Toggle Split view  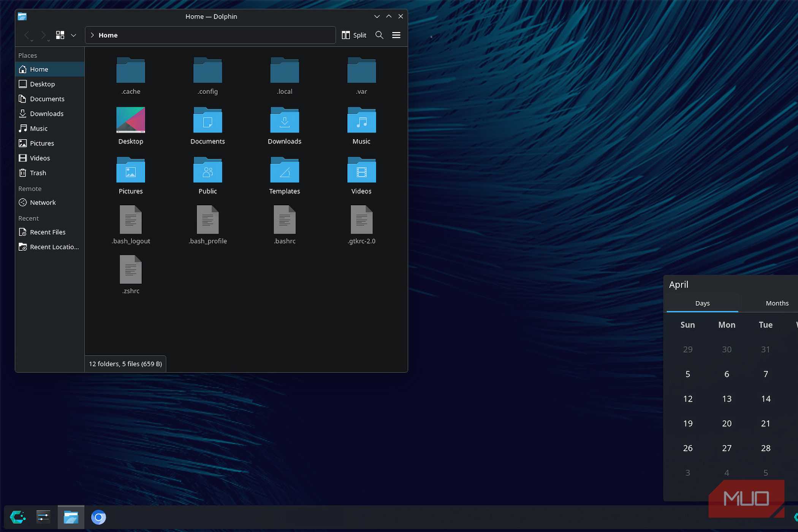[354, 35]
